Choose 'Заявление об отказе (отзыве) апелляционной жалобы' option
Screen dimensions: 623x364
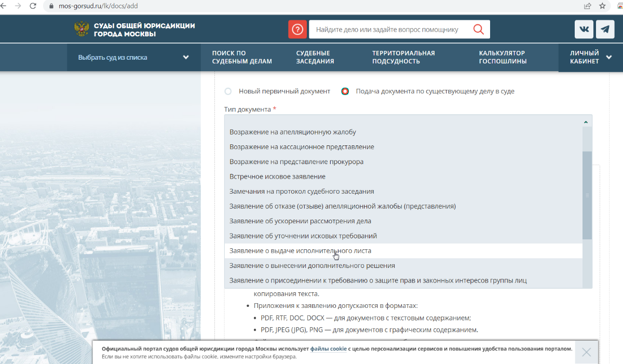pos(403,206)
